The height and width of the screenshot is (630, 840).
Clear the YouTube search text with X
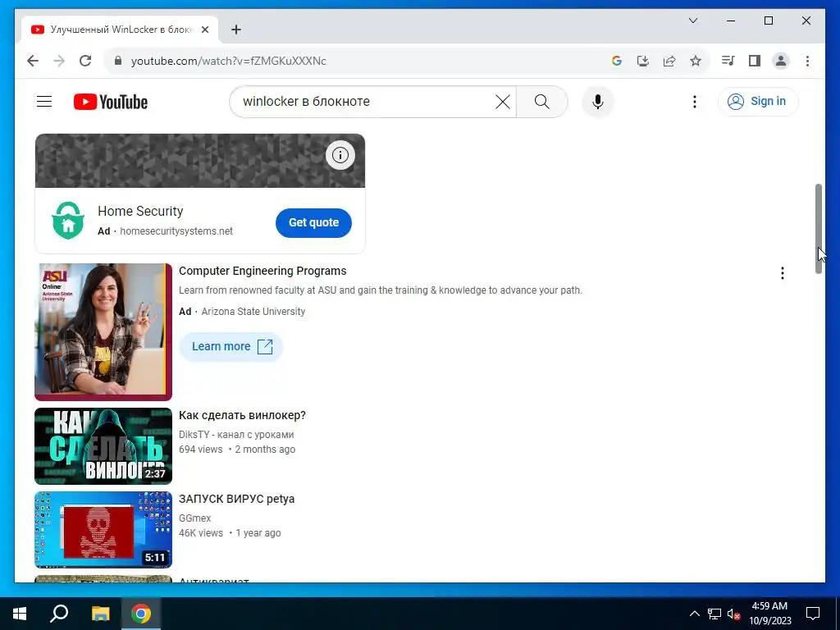503,101
